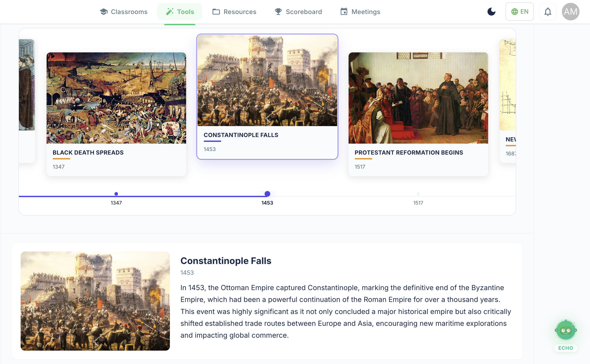Click the 1347 year on Black Death card
Screen dimensions: 590x364
tap(58, 167)
